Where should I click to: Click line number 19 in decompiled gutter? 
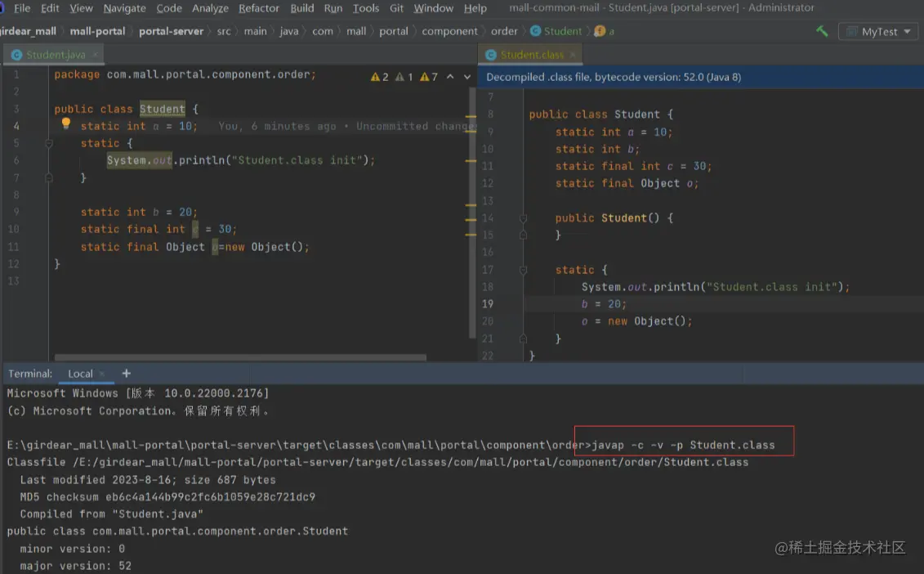tap(488, 304)
